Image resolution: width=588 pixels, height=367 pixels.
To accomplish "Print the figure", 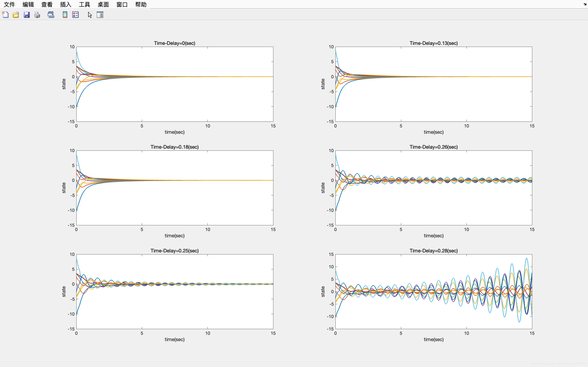I will point(37,14).
